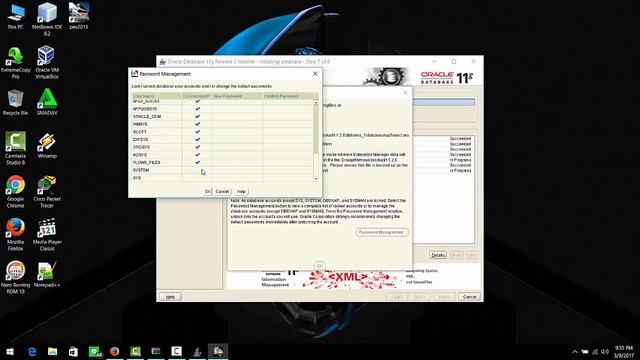The image size is (640, 360).
Task: Click the Confirm Password column header
Action: [x=288, y=96]
